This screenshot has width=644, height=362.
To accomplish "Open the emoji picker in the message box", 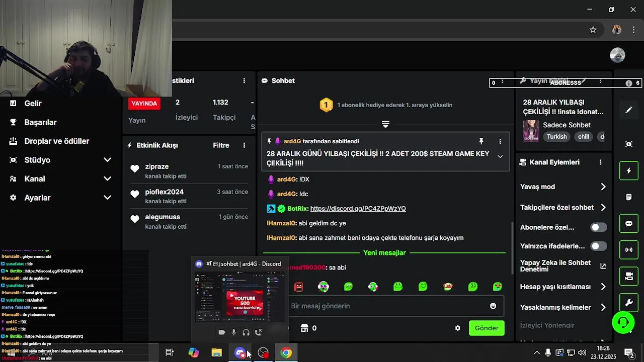I will coord(493,306).
